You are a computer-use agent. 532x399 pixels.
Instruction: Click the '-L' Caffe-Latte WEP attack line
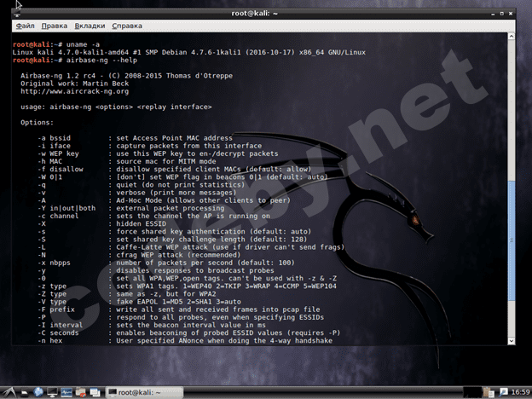[191, 247]
